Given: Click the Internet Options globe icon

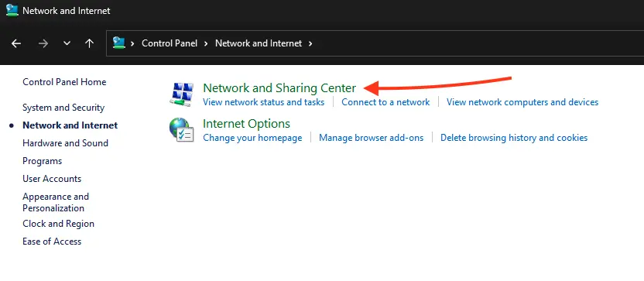Looking at the screenshot, I should pyautogui.click(x=182, y=130).
